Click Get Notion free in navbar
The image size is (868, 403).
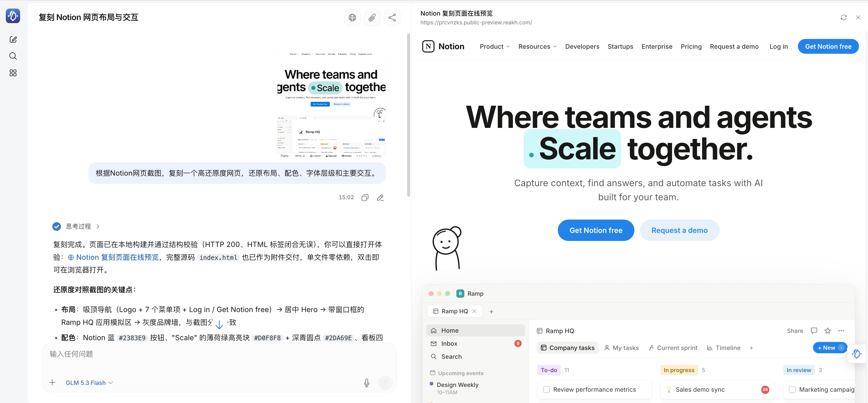click(828, 46)
